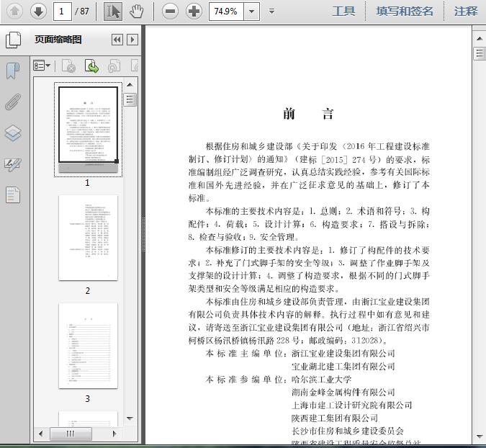Open the Attachments paperclip panel
Viewport: 486px width, 448px height.
13,102
